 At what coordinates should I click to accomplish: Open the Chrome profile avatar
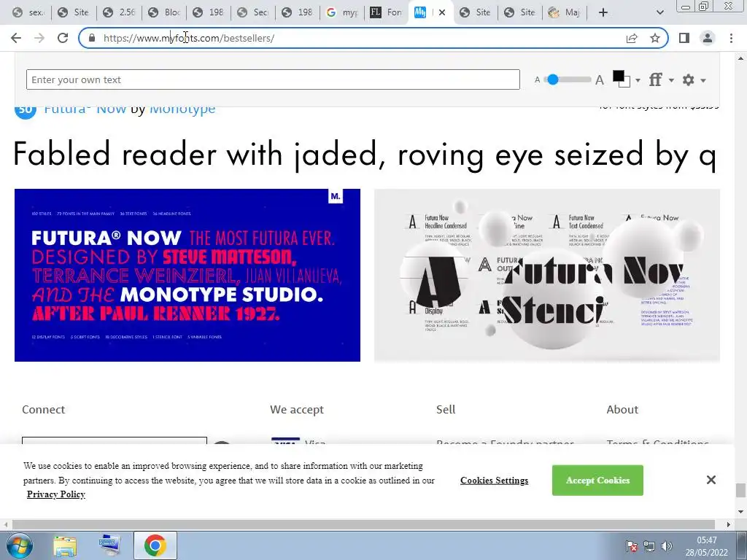pos(708,38)
